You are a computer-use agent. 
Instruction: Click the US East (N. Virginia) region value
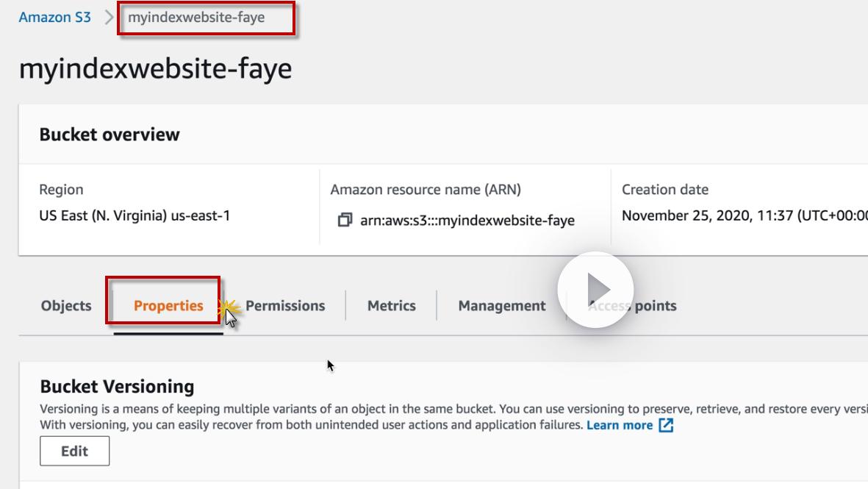click(134, 216)
